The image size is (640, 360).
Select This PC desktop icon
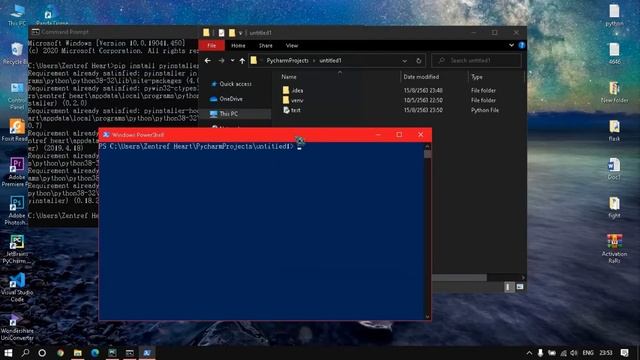[x=17, y=16]
